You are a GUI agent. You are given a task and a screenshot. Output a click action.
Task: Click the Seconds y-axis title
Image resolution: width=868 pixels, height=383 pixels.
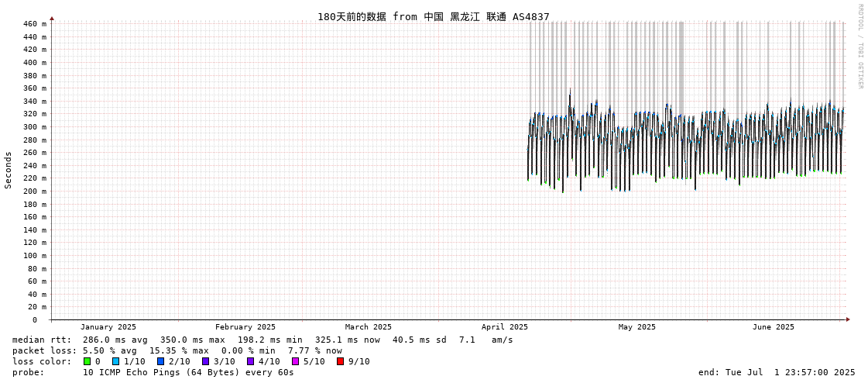[x=9, y=170]
